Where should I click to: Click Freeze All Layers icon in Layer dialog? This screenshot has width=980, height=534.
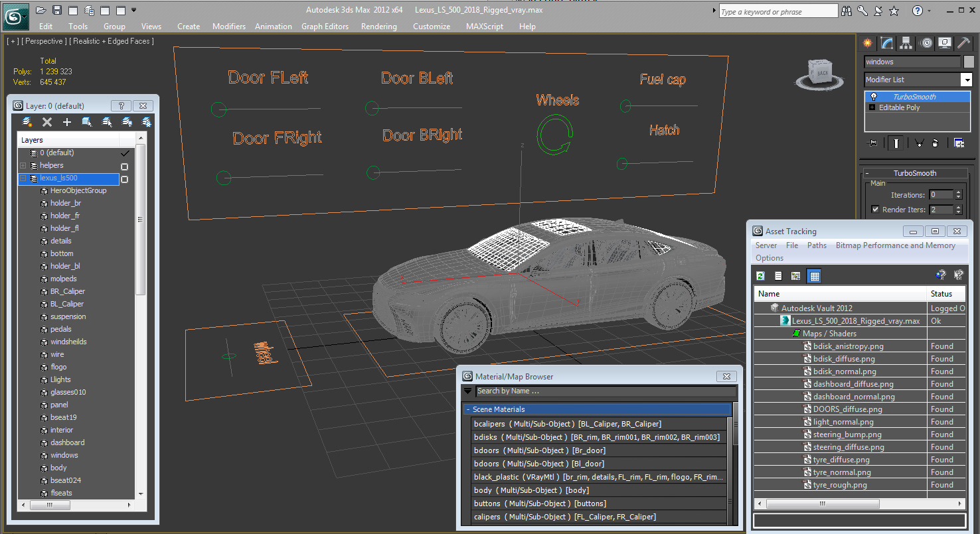click(x=147, y=122)
